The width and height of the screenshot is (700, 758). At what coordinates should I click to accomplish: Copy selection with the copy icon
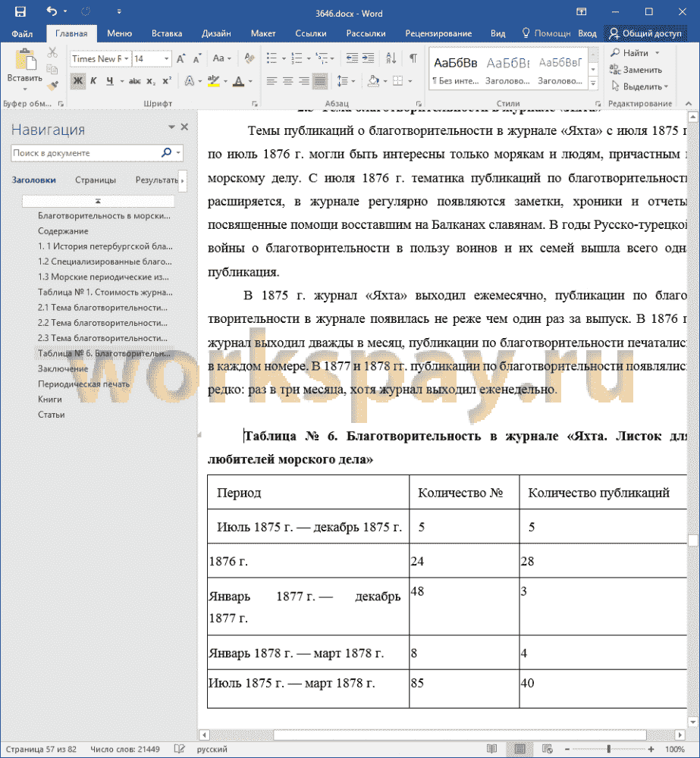52,69
